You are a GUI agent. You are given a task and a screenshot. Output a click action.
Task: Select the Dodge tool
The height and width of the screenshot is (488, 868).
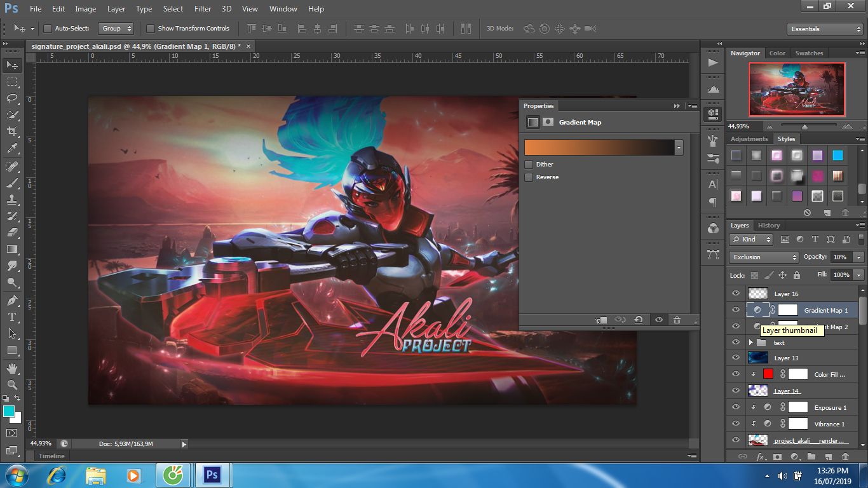12,282
